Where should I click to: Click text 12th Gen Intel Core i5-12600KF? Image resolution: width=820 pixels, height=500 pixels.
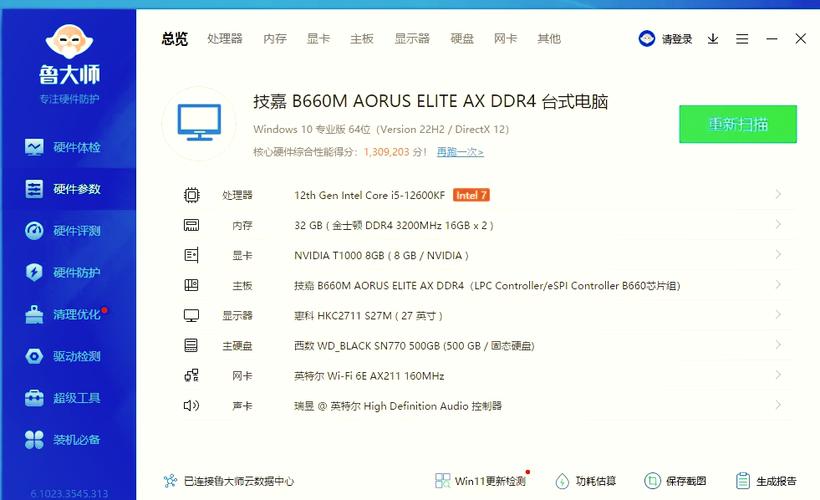tap(369, 195)
